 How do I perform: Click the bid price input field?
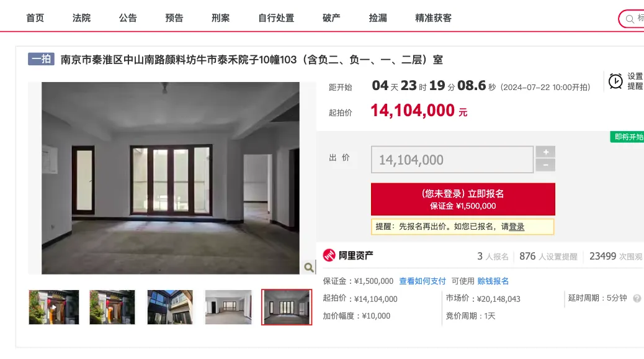tap(452, 160)
